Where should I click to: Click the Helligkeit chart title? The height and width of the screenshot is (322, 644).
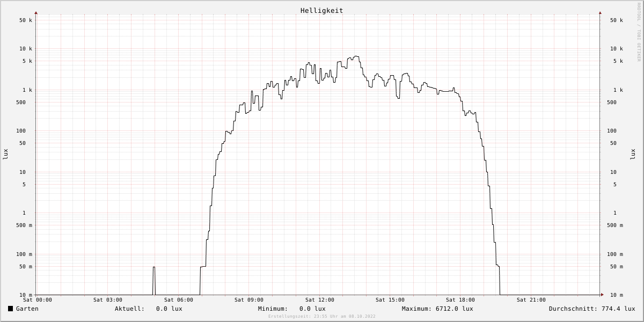point(321,11)
